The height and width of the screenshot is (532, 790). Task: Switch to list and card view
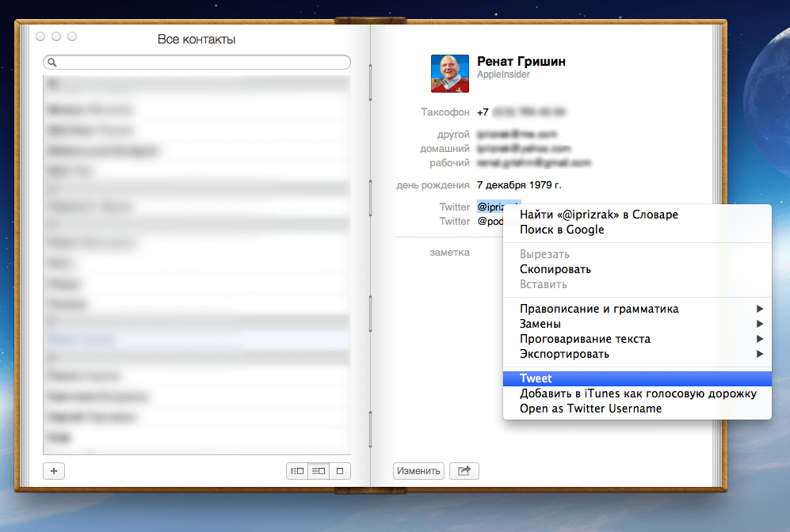(319, 471)
